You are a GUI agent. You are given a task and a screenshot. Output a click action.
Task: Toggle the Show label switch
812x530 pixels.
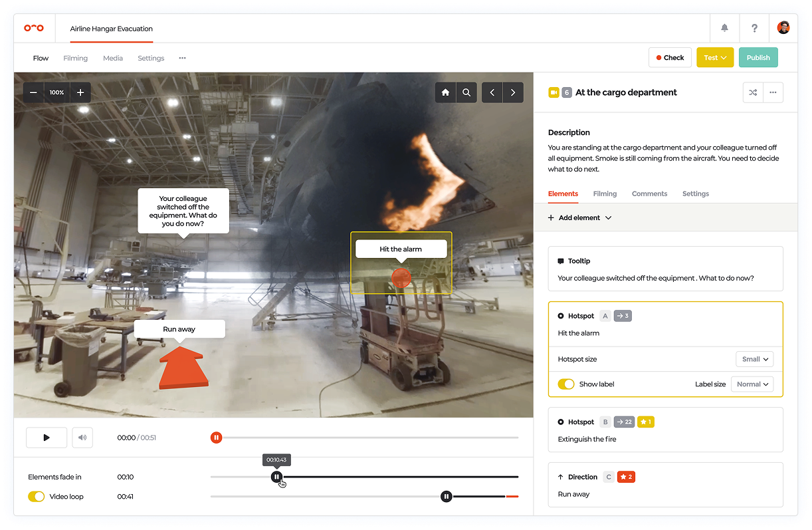click(566, 384)
